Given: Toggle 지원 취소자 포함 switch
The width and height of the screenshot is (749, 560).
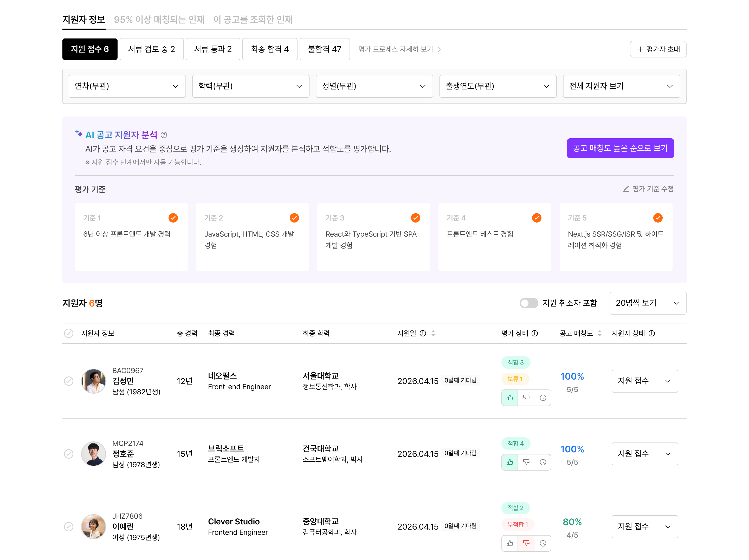Looking at the screenshot, I should (x=528, y=303).
